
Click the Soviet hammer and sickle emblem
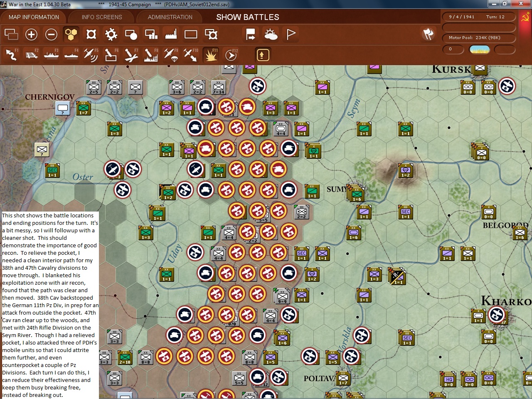click(x=525, y=17)
